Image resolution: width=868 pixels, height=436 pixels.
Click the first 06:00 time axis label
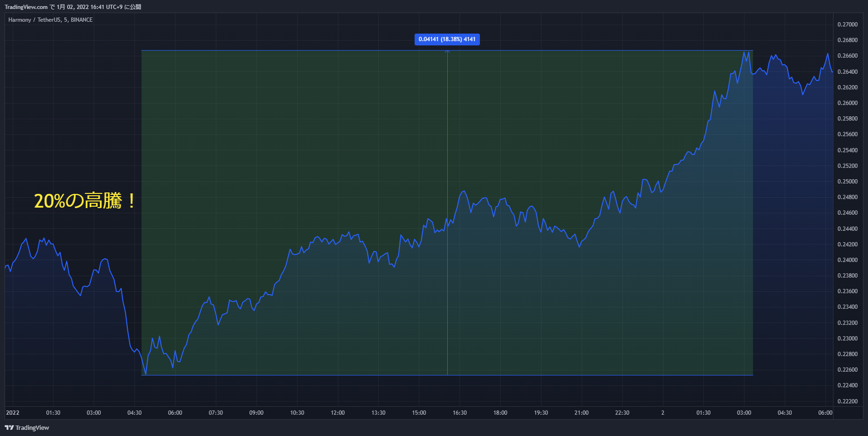(x=175, y=413)
